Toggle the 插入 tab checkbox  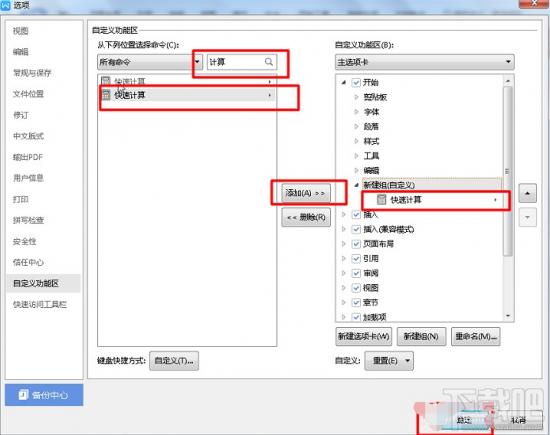[x=356, y=214]
